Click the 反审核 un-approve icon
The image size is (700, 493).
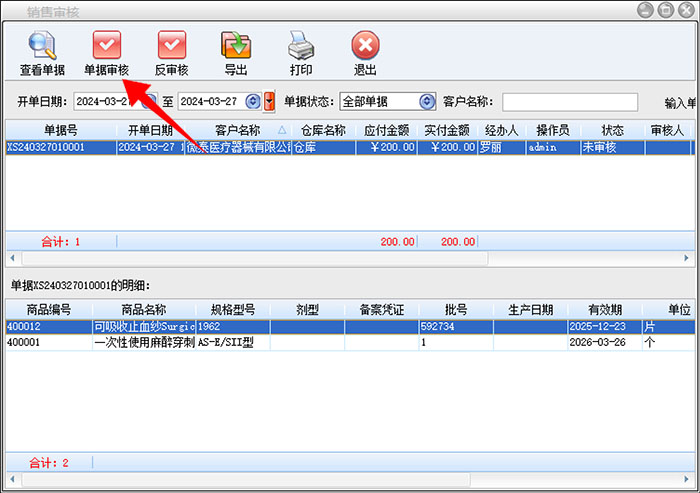coord(171,46)
